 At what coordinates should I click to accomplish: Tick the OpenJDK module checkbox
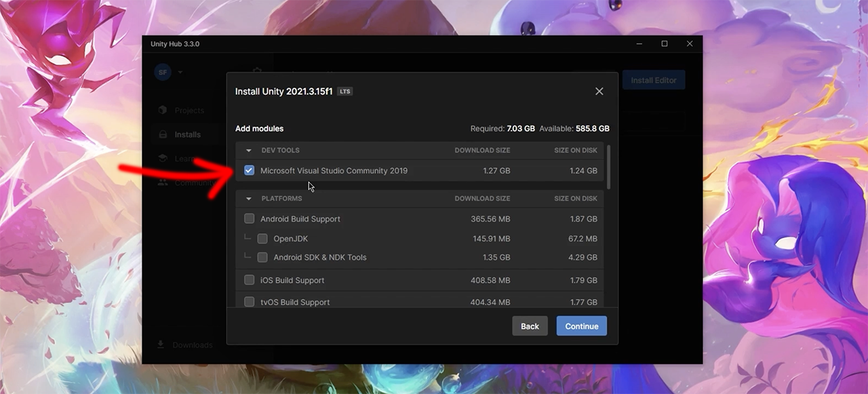coord(262,239)
